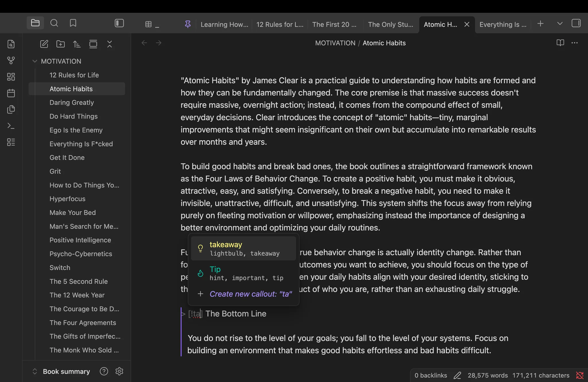Navigate forward with right arrow
The image size is (588, 382).
click(x=159, y=43)
